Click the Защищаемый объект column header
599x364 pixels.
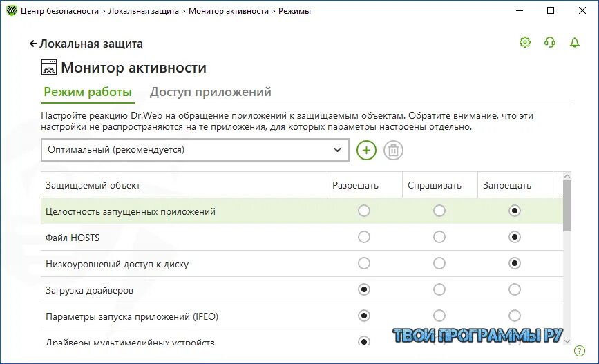coord(184,185)
